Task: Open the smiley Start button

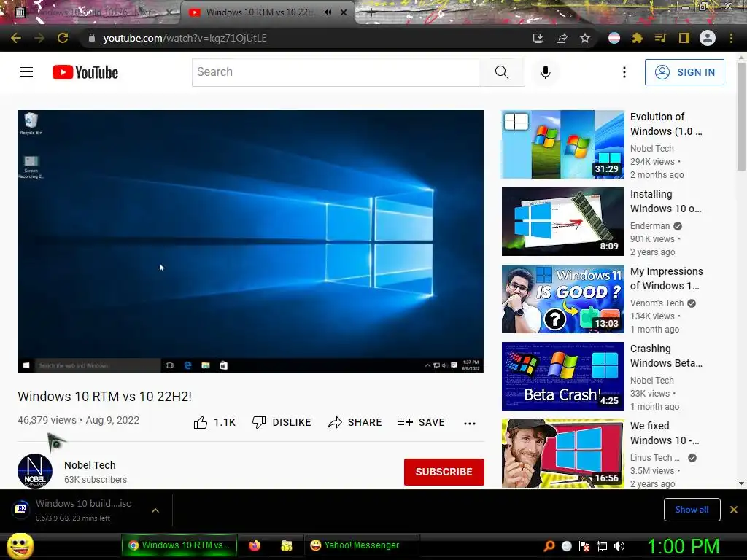Action: [20, 545]
